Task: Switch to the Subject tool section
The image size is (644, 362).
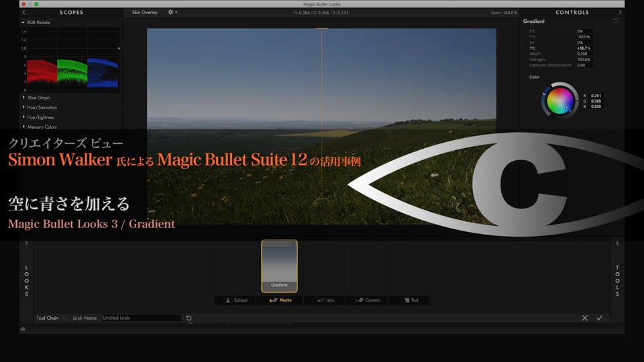Action: pos(235,300)
